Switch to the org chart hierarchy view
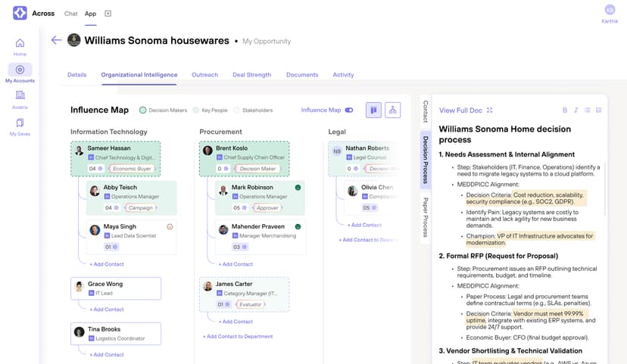 pos(392,110)
